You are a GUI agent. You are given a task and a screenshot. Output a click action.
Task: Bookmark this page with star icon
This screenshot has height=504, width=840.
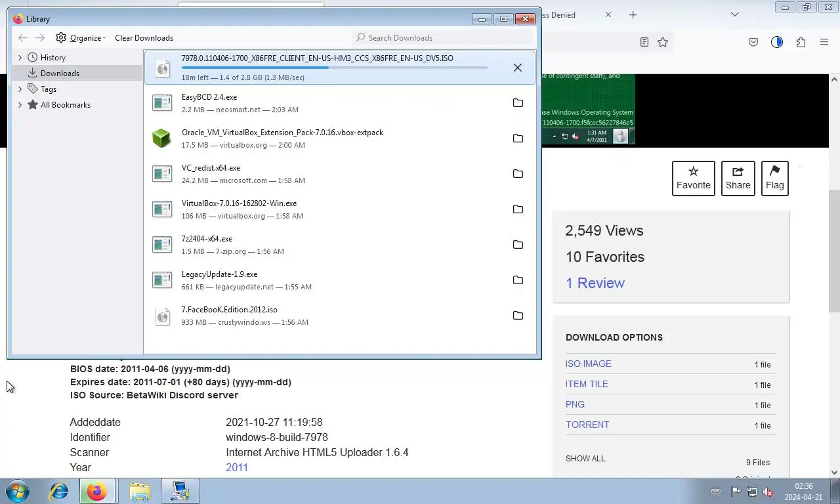(x=663, y=42)
